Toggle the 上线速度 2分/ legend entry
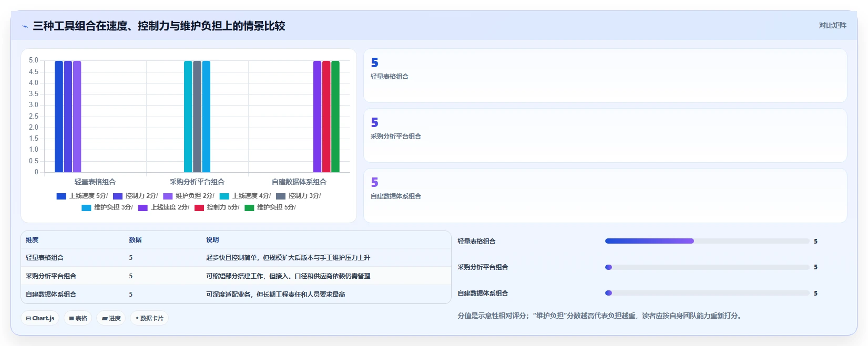868x346 pixels. (x=164, y=207)
